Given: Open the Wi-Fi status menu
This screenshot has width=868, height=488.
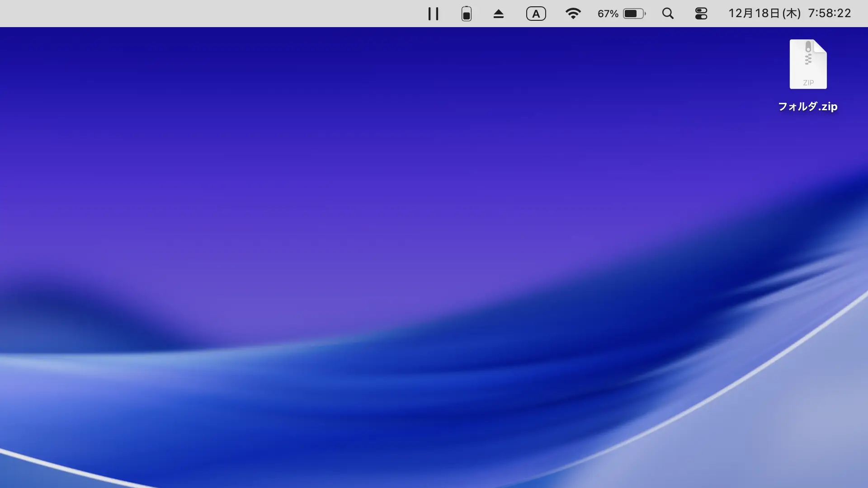Looking at the screenshot, I should click(x=573, y=14).
